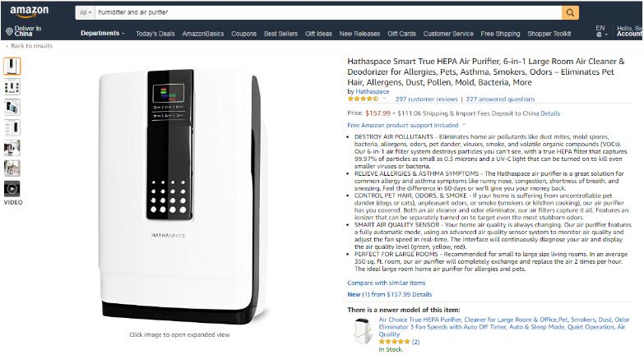Expand the All search category dropdown
The height and width of the screenshot is (359, 644).
pyautogui.click(x=86, y=12)
